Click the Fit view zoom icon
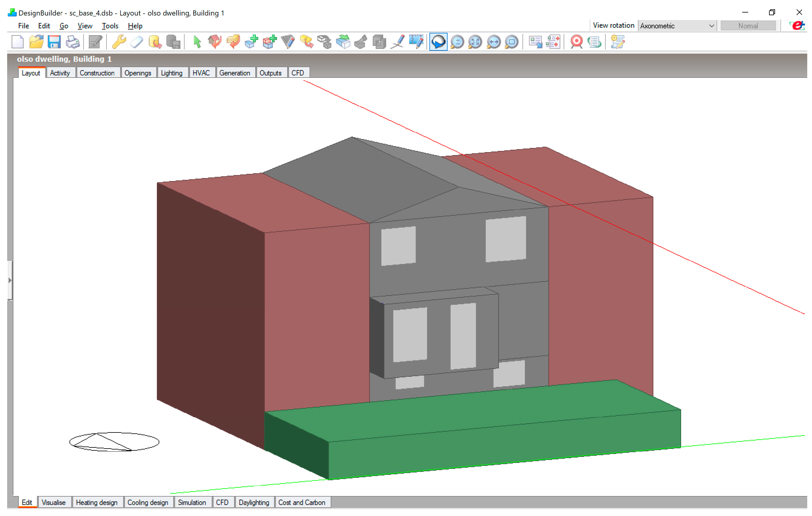Viewport: 812px width, 516px height. coord(475,42)
